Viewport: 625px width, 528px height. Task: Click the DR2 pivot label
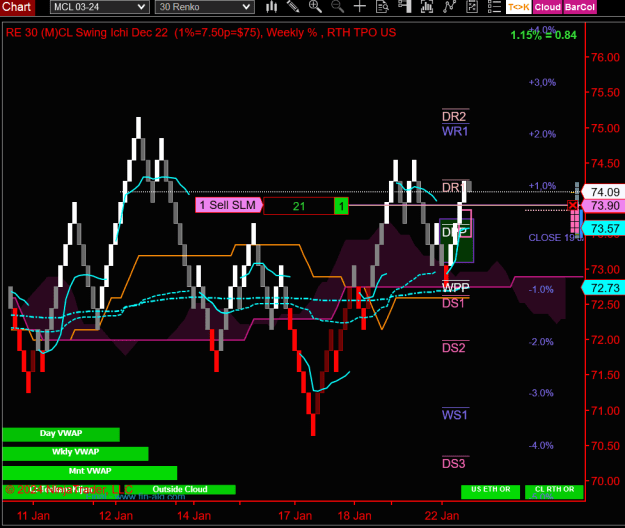click(x=454, y=116)
